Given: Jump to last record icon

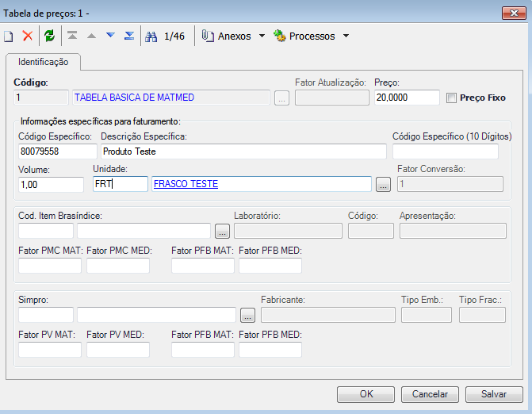Looking at the screenshot, I should tap(129, 35).
